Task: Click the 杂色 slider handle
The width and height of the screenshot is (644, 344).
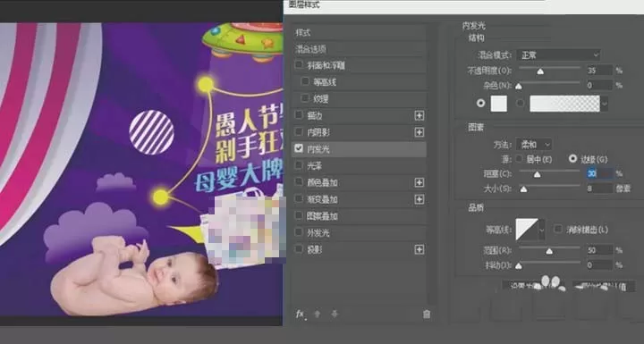Action: click(519, 86)
